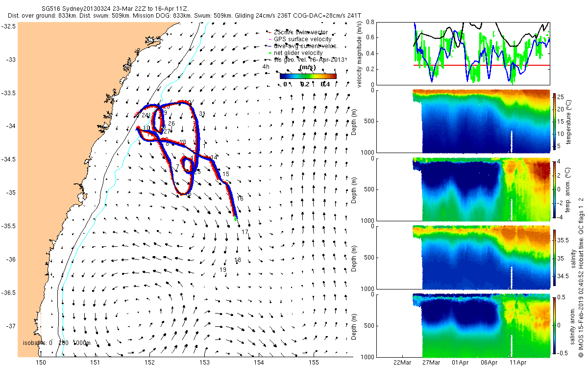Select the 'GPS surface velocity' legend entry
Image resolution: width=588 pixels, height=368 pixels.
point(300,39)
